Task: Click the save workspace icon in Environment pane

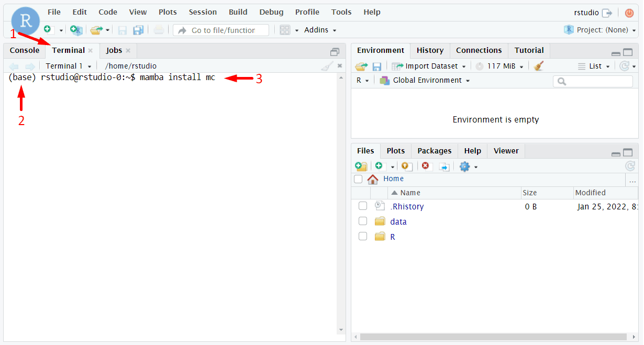Action: pyautogui.click(x=376, y=66)
